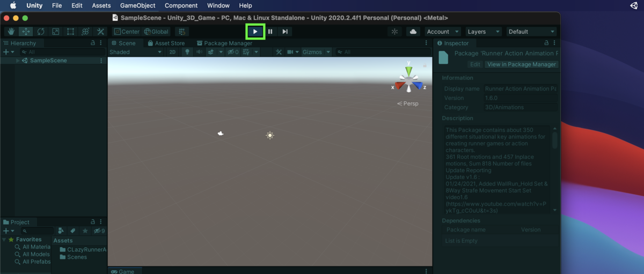Open custom editor tools wrench icon in main toolbar
This screenshot has height=274, width=644.
click(100, 32)
